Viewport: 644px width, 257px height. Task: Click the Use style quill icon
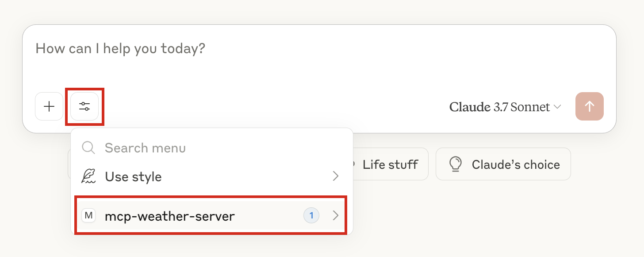(x=88, y=176)
